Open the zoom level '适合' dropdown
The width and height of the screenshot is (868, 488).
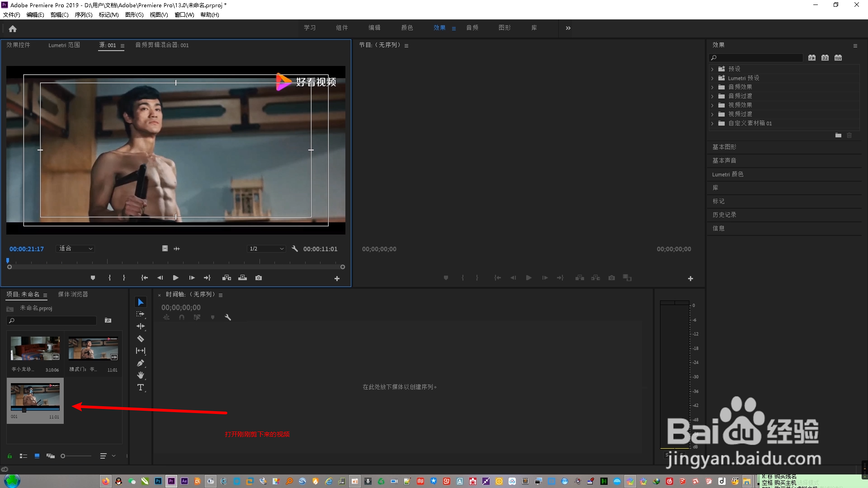[76, 249]
